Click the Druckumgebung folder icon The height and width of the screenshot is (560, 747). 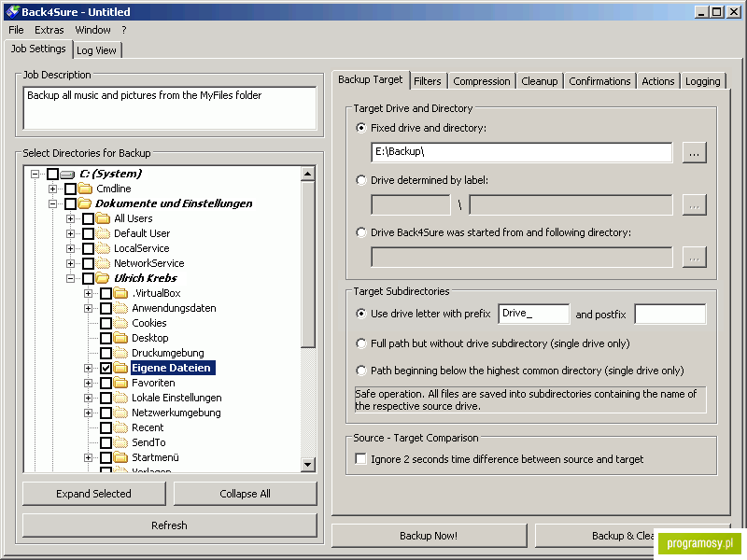tap(121, 353)
